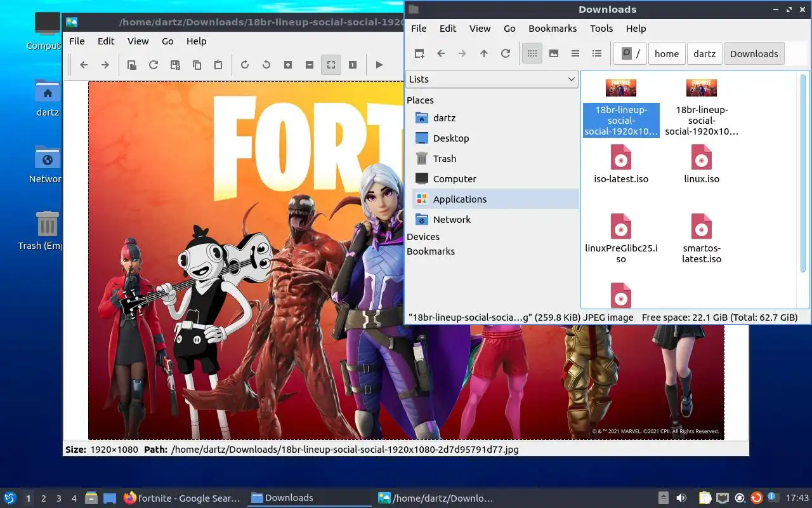Open the application menu on the taskbar
Viewport: 812px width, 508px height.
(x=10, y=498)
